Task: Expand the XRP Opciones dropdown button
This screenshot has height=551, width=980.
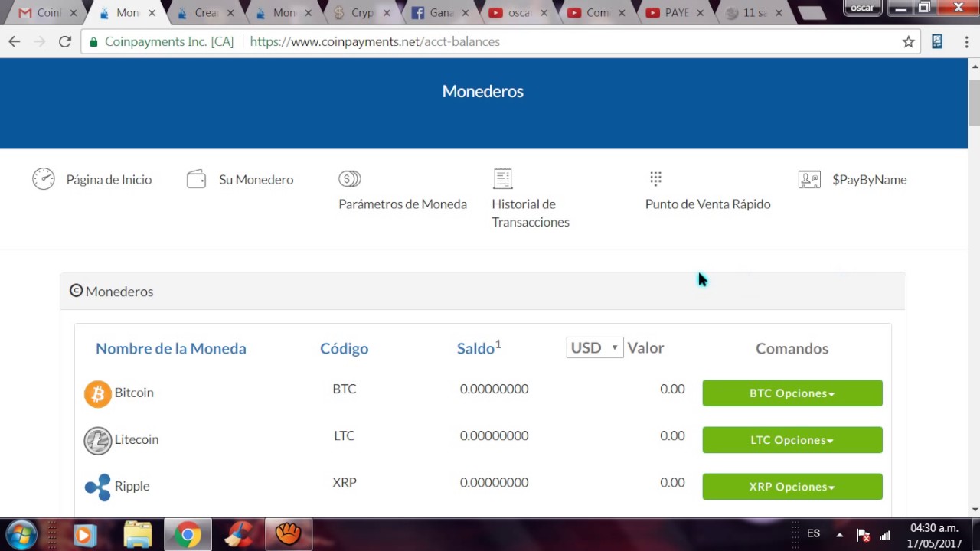Action: tap(792, 487)
